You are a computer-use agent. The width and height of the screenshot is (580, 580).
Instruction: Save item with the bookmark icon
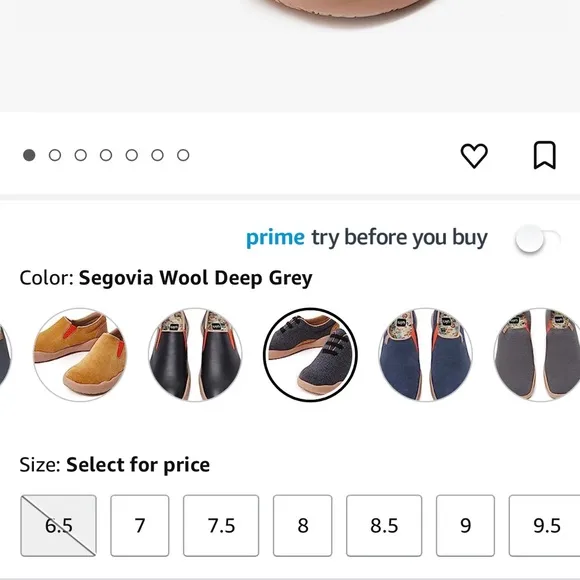544,155
